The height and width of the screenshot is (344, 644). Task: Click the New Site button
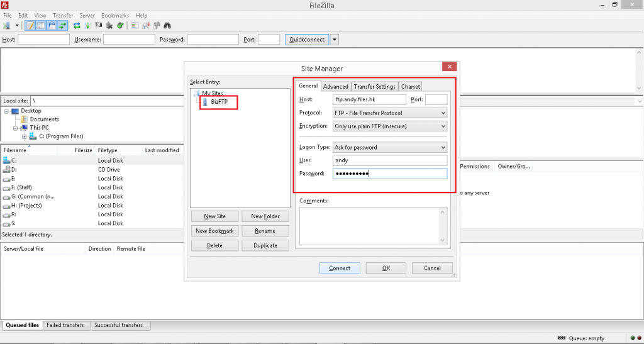(215, 216)
